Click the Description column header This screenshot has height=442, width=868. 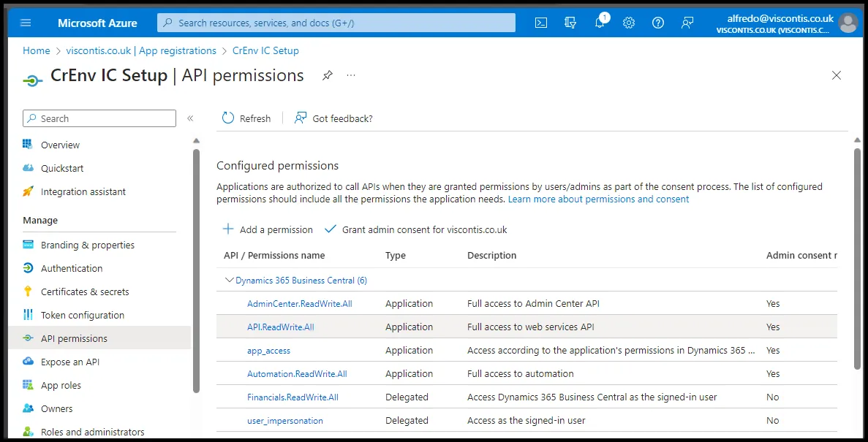pyautogui.click(x=491, y=256)
